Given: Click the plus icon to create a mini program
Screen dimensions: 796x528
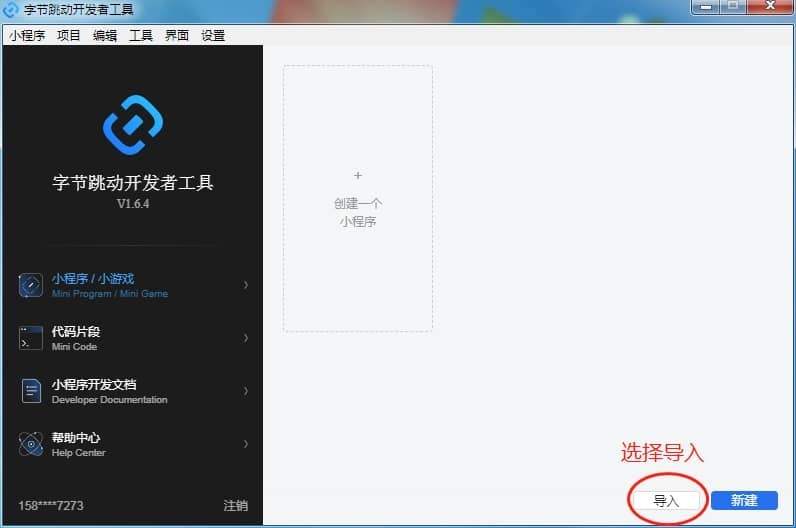Looking at the screenshot, I should [358, 176].
